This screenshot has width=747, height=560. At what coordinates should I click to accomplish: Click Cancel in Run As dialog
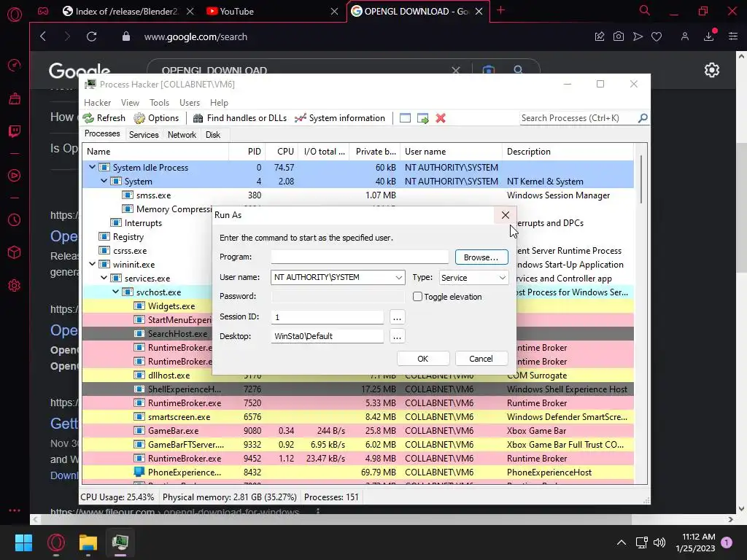pyautogui.click(x=481, y=359)
